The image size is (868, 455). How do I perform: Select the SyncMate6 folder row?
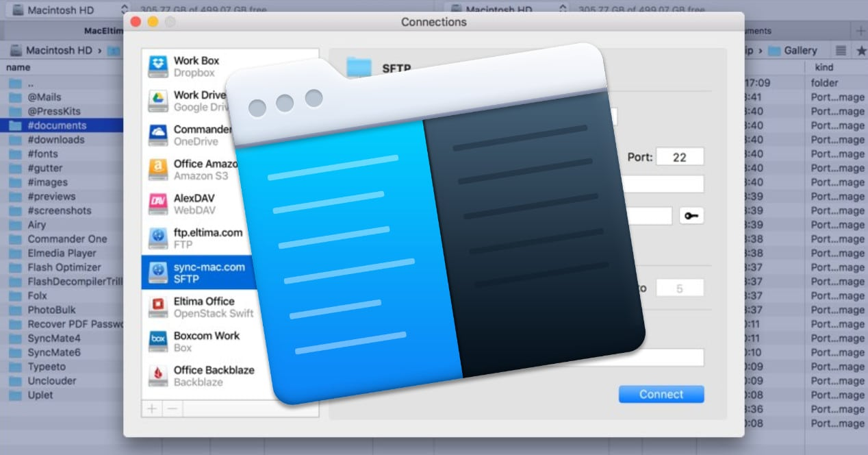click(62, 352)
